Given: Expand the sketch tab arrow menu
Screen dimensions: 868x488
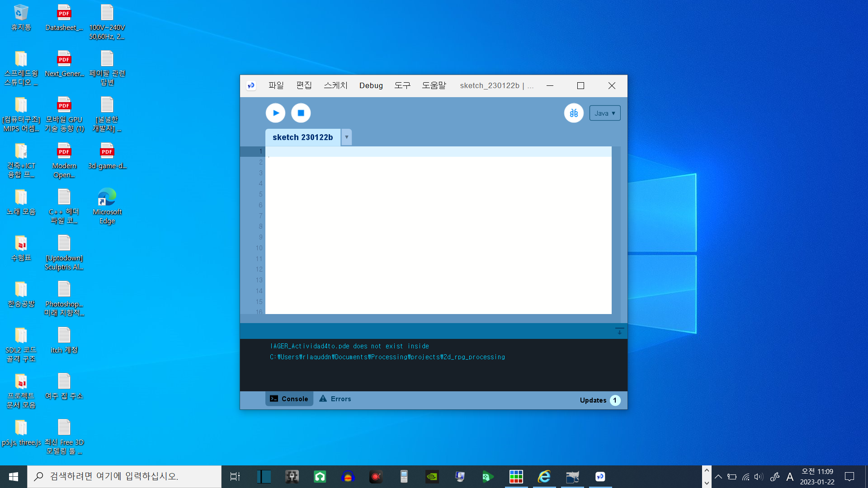Looking at the screenshot, I should coord(347,137).
